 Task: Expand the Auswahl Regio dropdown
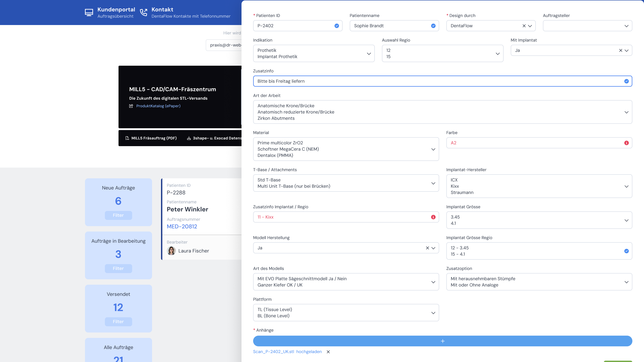pos(443,53)
